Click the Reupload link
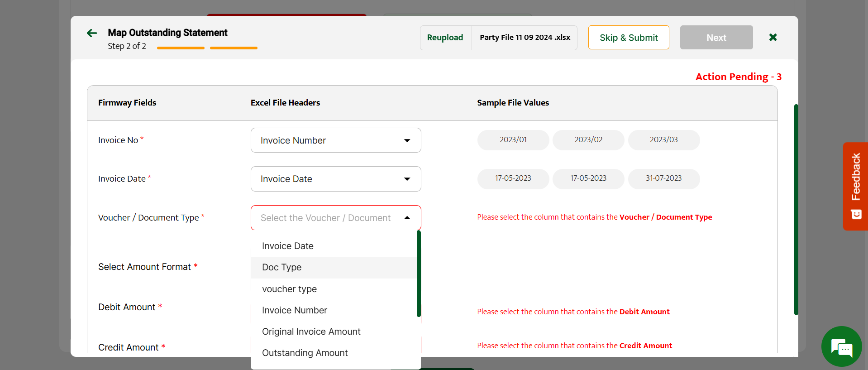 (x=445, y=38)
